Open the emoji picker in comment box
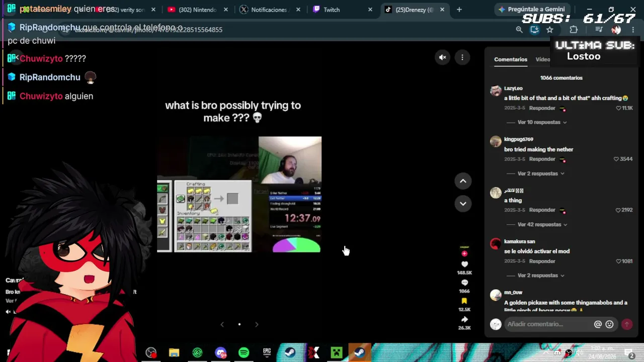 click(x=609, y=324)
